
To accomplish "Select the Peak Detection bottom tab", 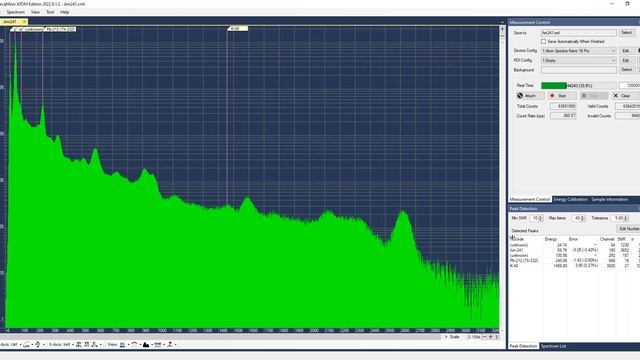I will (523, 346).
